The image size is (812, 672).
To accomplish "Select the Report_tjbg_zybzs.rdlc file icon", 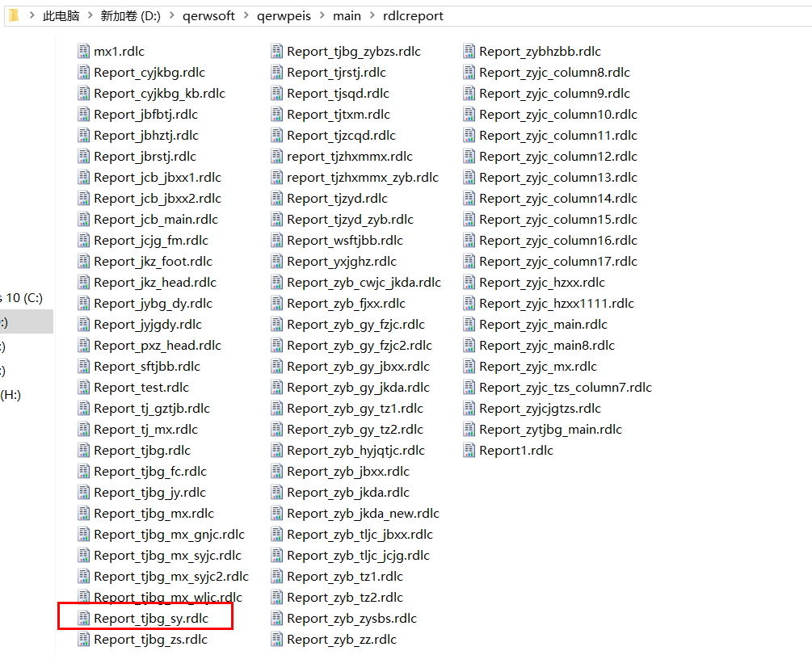I will pyautogui.click(x=277, y=51).
